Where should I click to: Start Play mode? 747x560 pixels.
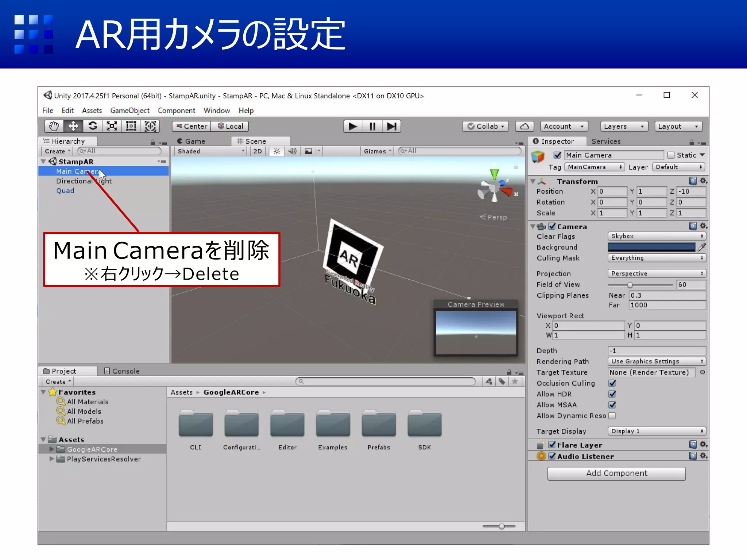[x=353, y=126]
